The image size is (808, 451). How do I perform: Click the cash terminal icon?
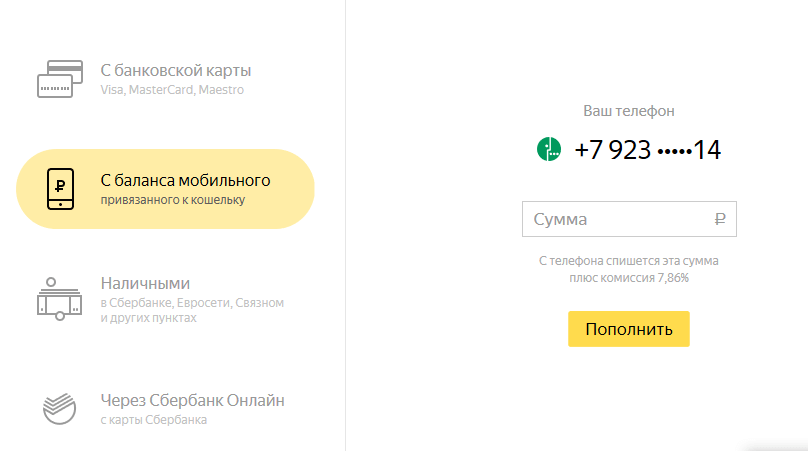click(x=59, y=298)
